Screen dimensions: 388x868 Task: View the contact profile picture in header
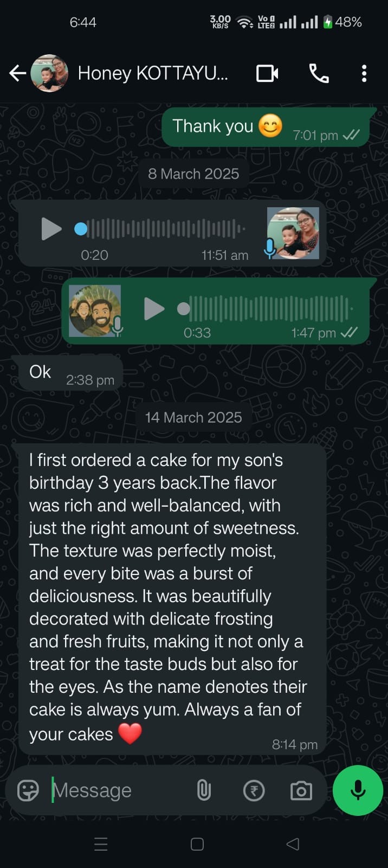(x=49, y=73)
